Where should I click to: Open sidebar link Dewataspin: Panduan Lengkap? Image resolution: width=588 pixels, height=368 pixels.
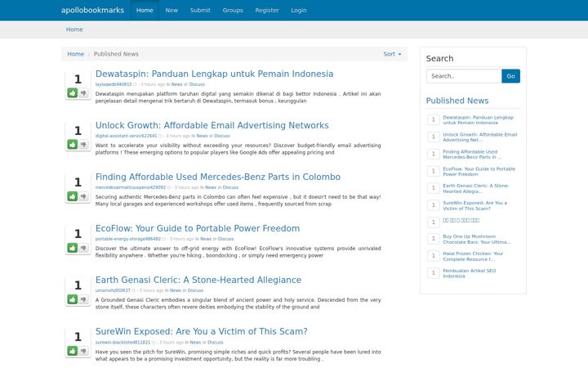(478, 119)
